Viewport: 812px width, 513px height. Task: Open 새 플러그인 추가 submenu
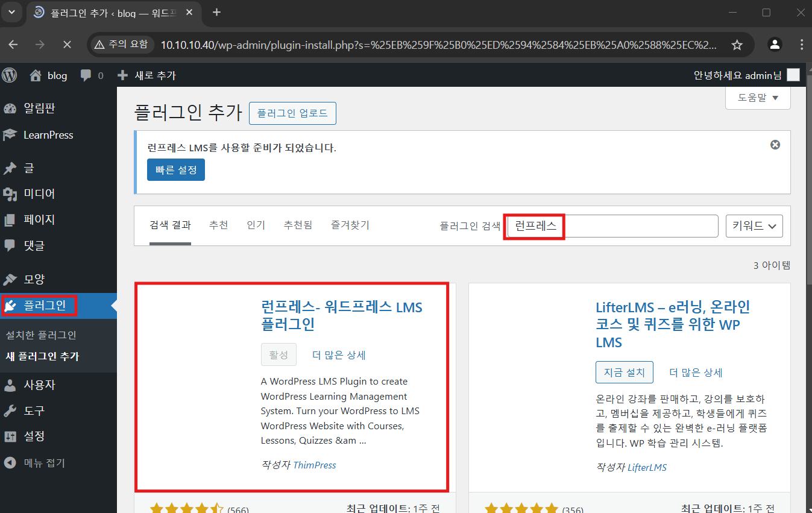tap(42, 356)
